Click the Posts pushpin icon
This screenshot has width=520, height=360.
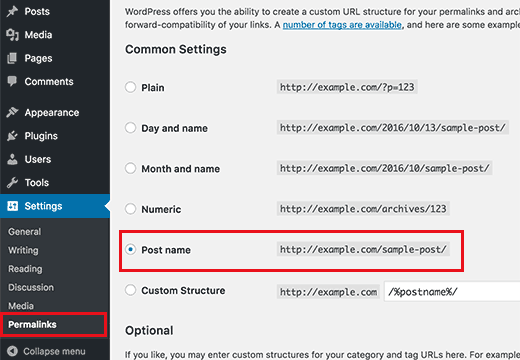[12, 11]
